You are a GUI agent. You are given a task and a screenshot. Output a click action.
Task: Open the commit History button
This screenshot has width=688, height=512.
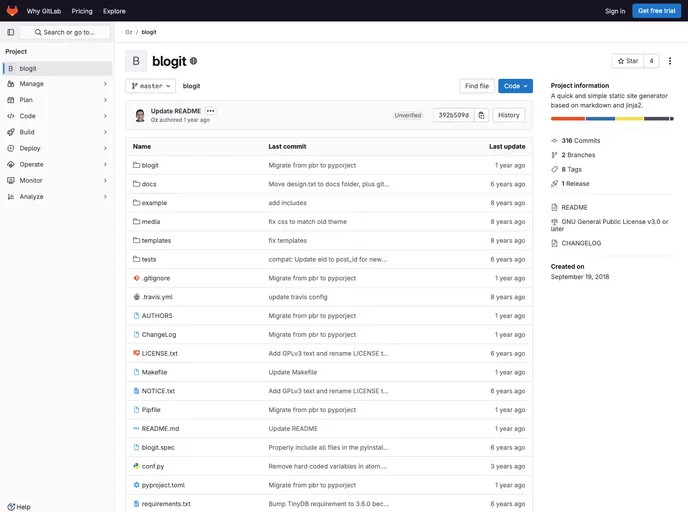[x=509, y=115]
